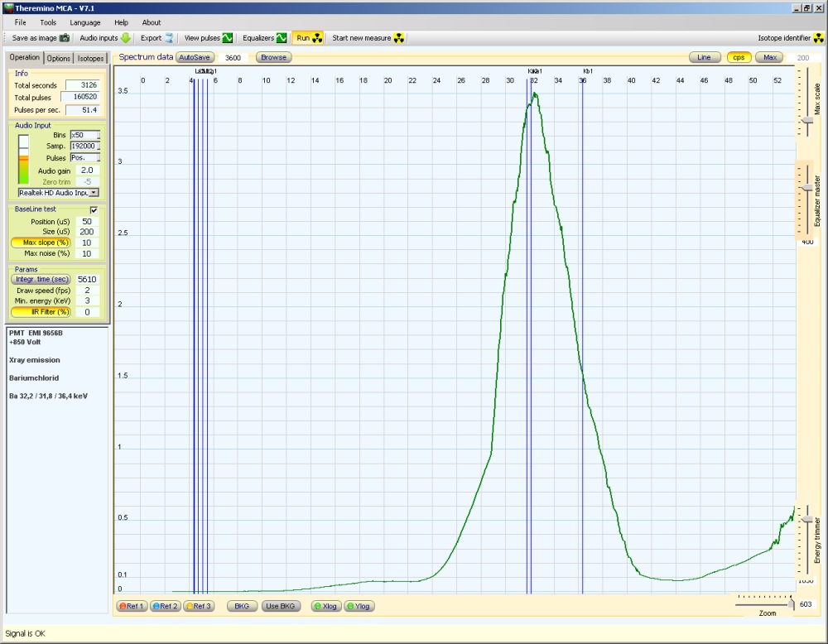Open the About menu
The image size is (828, 644).
[151, 22]
